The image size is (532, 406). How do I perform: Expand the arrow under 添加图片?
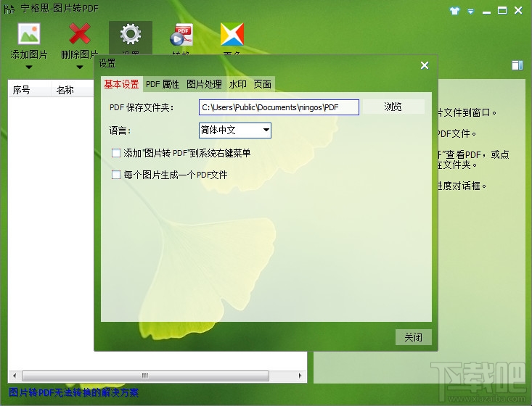coord(29,67)
